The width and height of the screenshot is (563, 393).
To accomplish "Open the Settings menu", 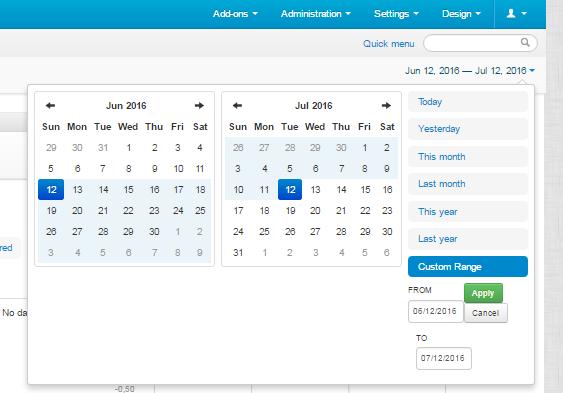I will pos(396,14).
